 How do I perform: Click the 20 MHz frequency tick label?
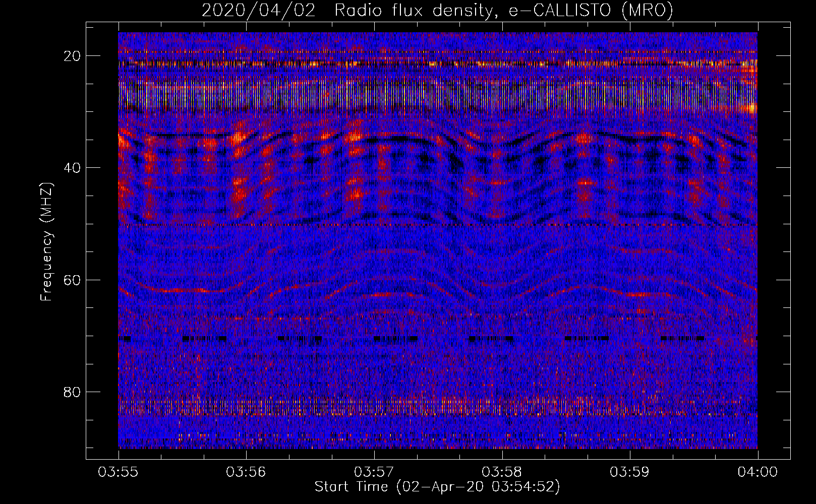point(72,56)
